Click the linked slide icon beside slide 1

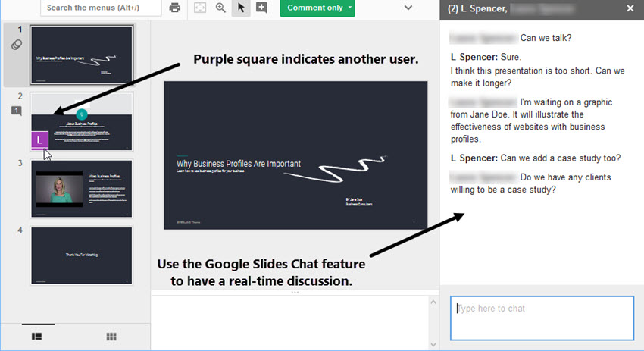tap(17, 45)
